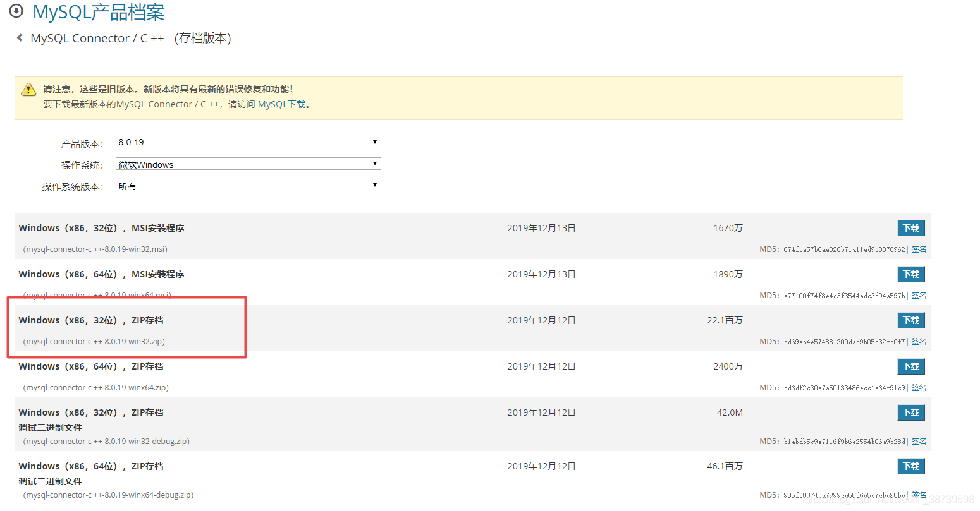The height and width of the screenshot is (511, 980).
Task: Open the 产品版本 dropdown showing 8.0.19
Action: [x=248, y=142]
